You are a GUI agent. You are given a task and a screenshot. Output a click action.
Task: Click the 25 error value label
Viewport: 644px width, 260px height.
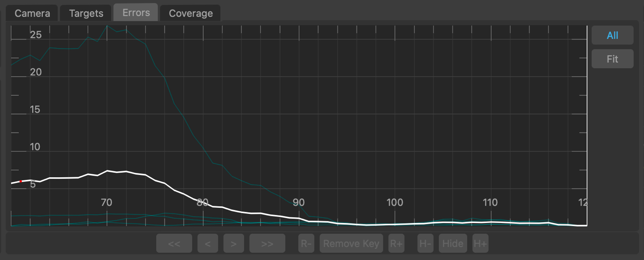36,35
